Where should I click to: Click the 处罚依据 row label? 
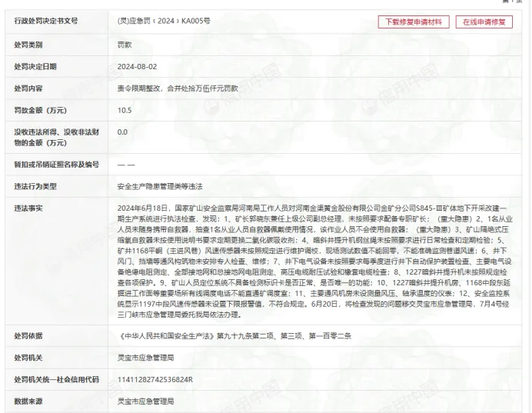[x=28, y=336]
